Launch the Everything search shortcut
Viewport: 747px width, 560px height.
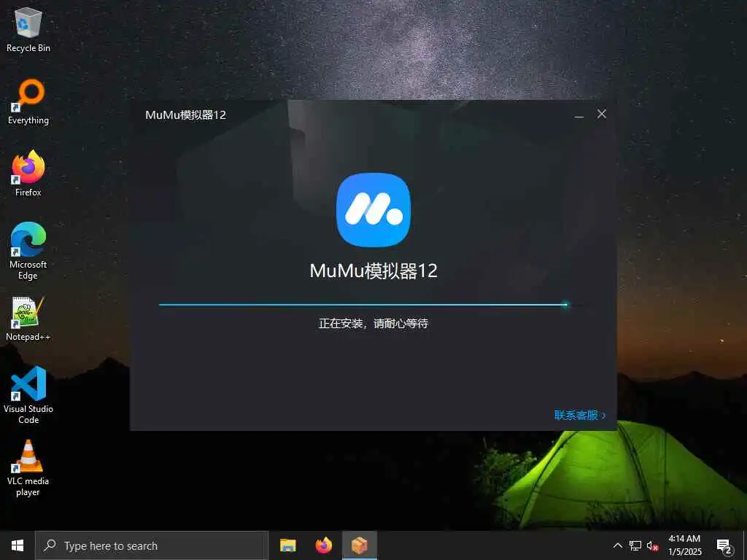[x=28, y=102]
